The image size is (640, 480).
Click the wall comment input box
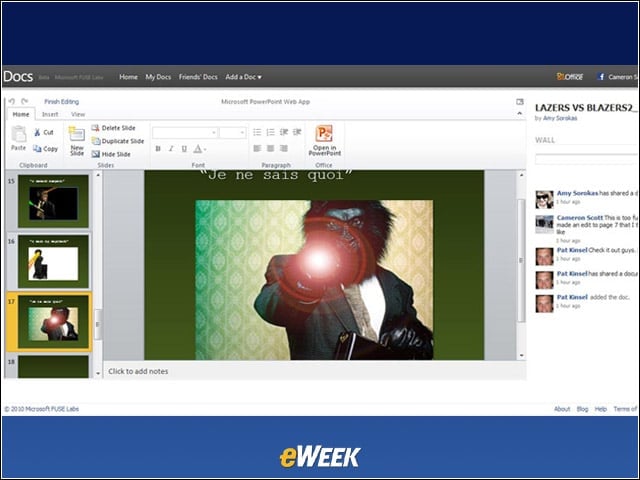tap(587, 159)
